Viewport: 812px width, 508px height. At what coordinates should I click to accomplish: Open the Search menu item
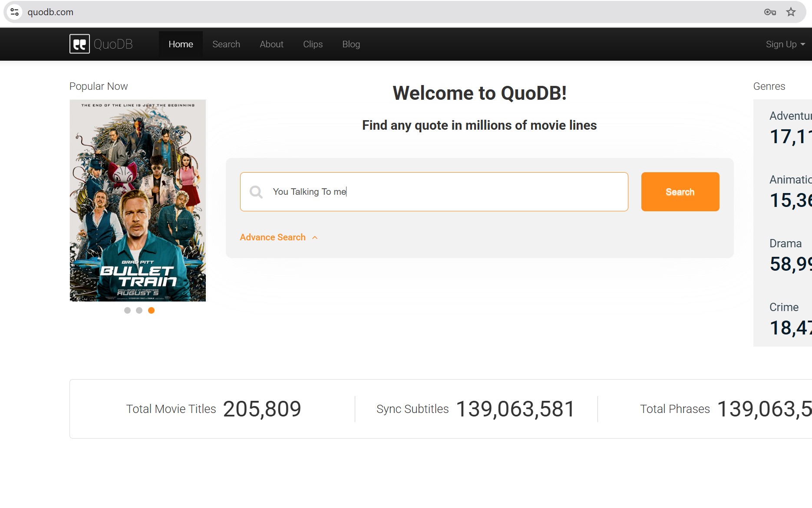pyautogui.click(x=226, y=44)
